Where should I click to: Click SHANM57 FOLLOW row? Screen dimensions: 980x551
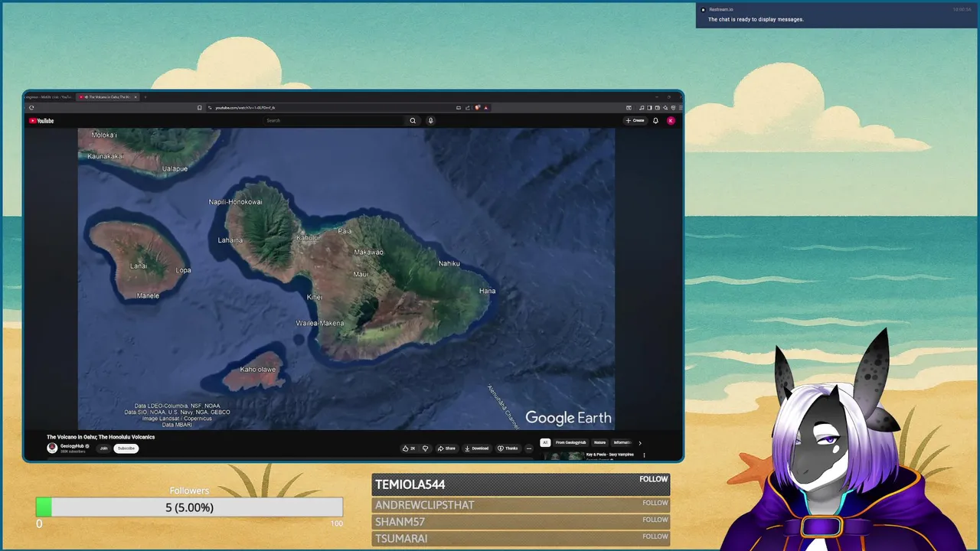[x=521, y=522]
